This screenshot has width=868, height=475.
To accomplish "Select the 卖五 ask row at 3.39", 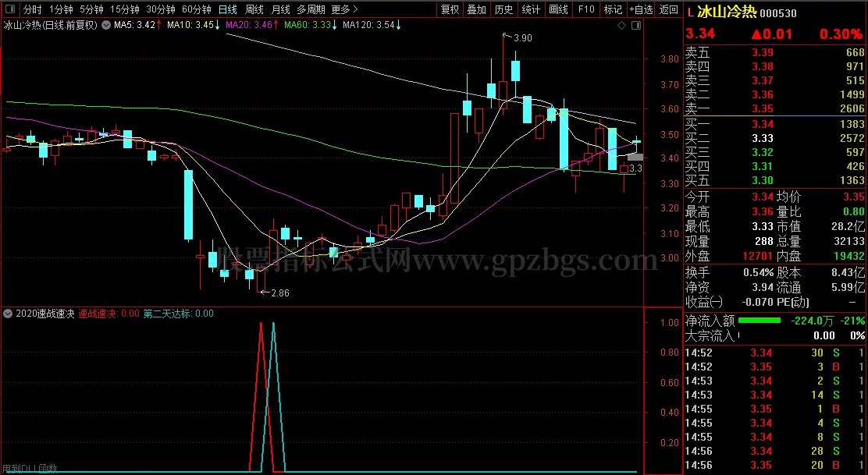I will click(775, 52).
